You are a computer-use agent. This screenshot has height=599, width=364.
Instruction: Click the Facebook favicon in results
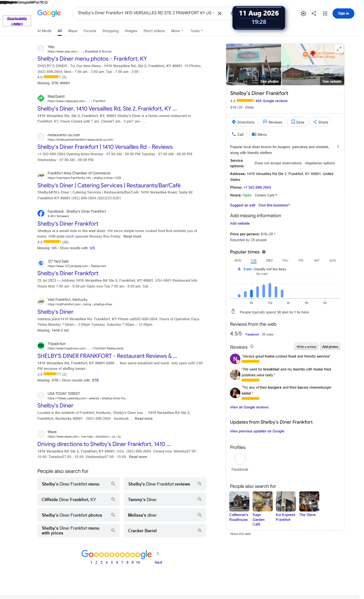(x=41, y=213)
